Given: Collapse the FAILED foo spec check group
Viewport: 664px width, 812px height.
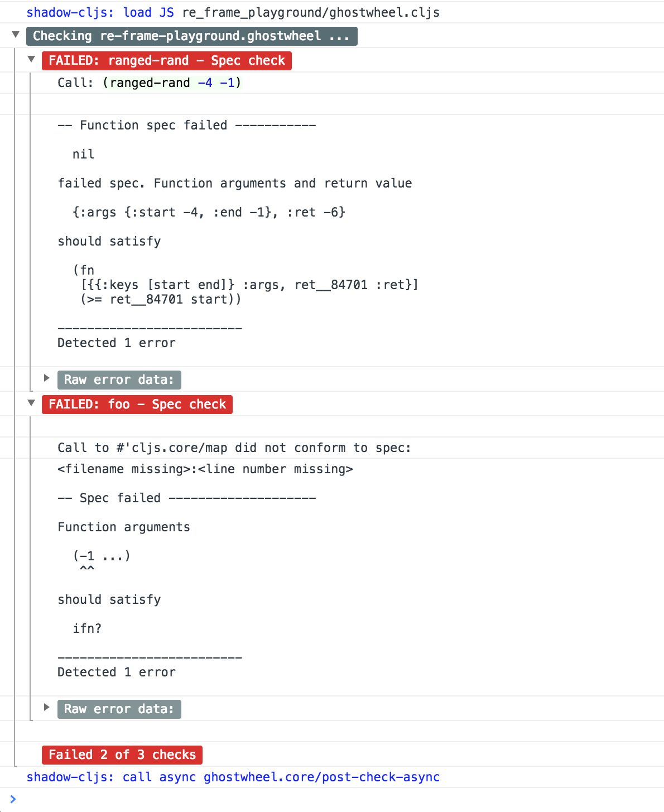Looking at the screenshot, I should click(x=31, y=403).
